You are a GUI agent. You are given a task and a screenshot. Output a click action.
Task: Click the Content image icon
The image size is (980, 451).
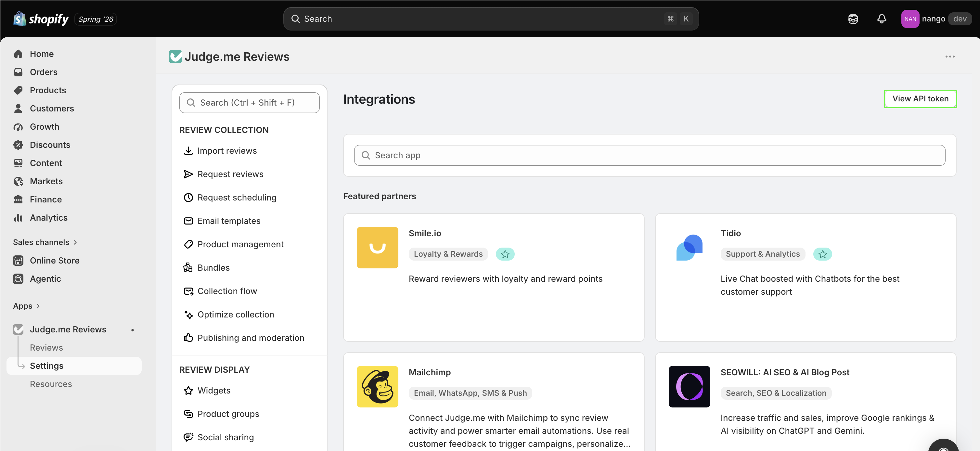[18, 163]
